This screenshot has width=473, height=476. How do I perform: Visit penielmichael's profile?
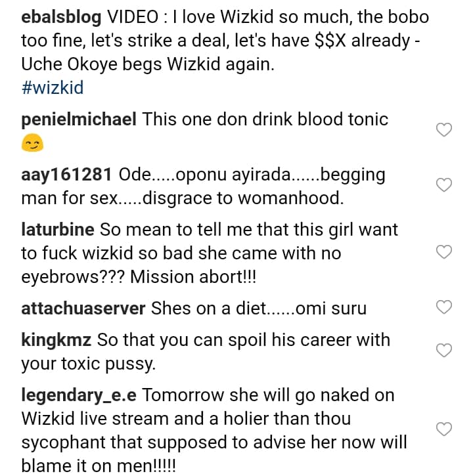pos(79,119)
